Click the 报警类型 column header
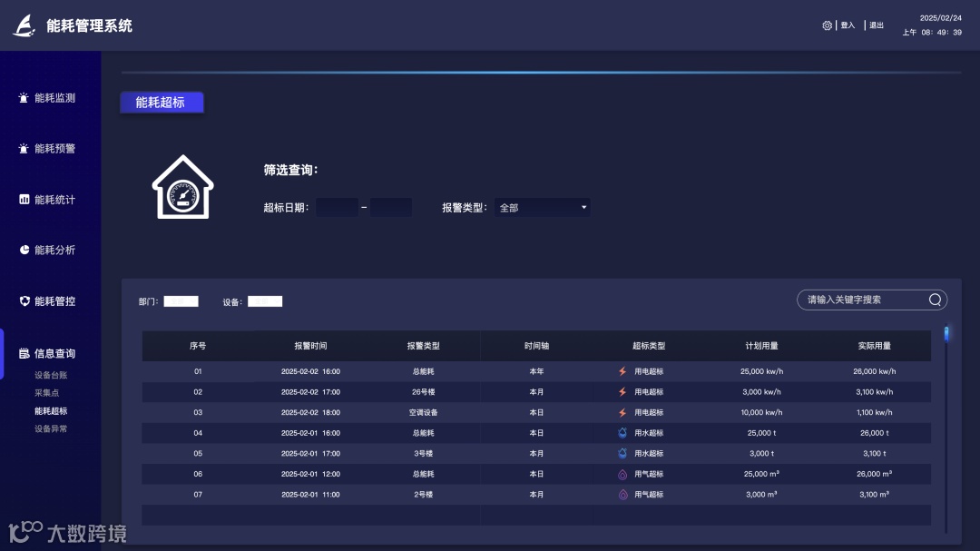The width and height of the screenshot is (980, 551). click(x=423, y=346)
